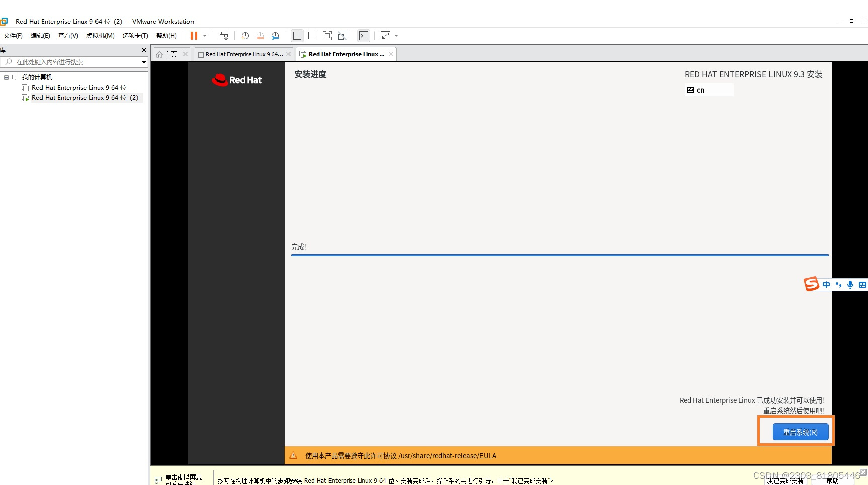
Task: Open the 虚拟机(M) menu
Action: tap(100, 35)
